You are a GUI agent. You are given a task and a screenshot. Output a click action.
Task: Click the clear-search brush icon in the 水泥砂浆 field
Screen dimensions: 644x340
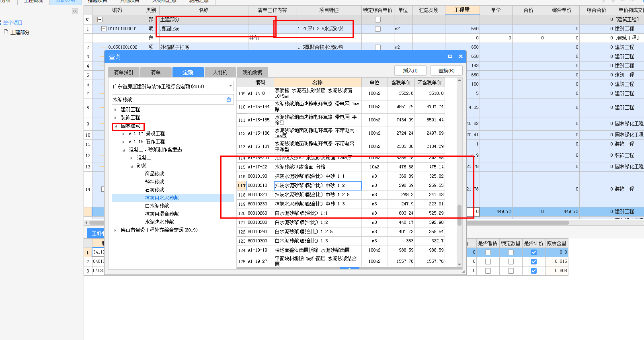229,100
